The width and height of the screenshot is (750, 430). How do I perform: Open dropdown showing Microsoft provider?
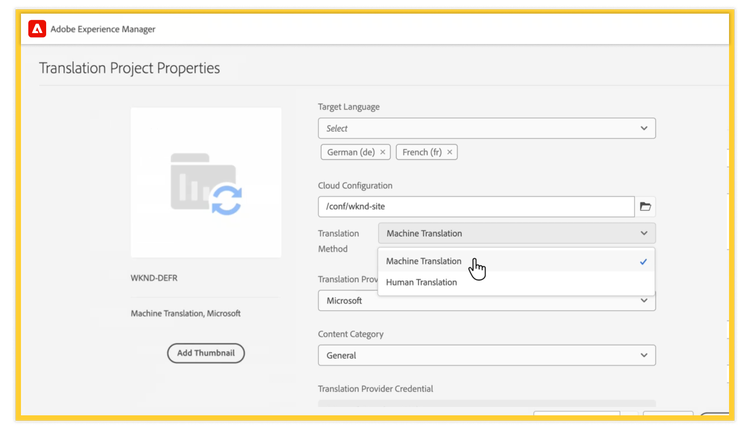coord(480,300)
